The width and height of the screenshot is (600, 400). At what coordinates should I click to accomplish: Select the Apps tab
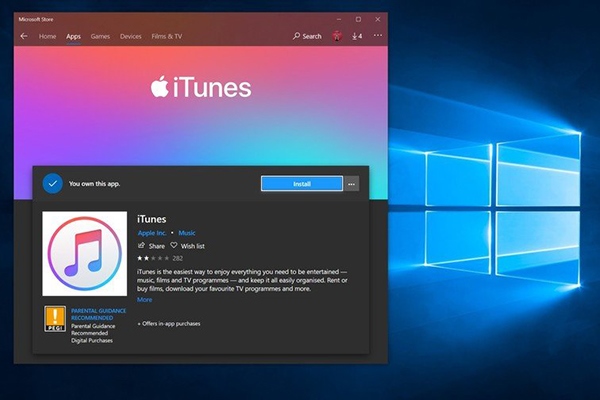[x=73, y=36]
